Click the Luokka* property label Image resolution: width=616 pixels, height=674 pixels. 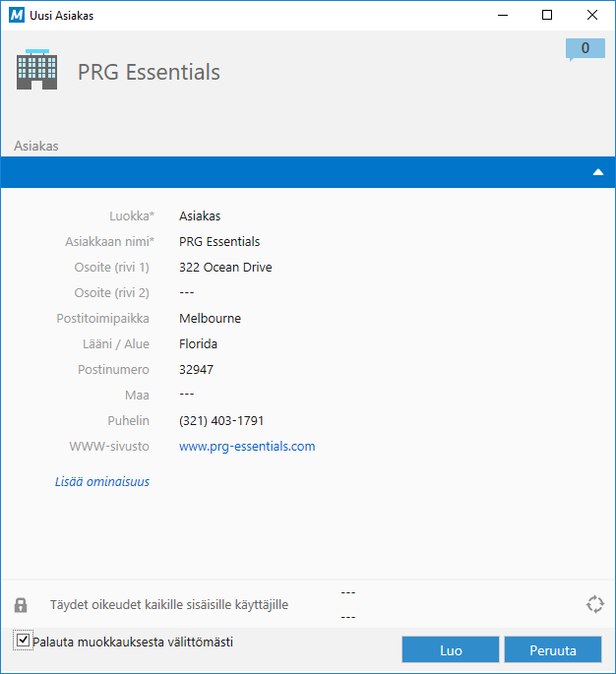[132, 215]
